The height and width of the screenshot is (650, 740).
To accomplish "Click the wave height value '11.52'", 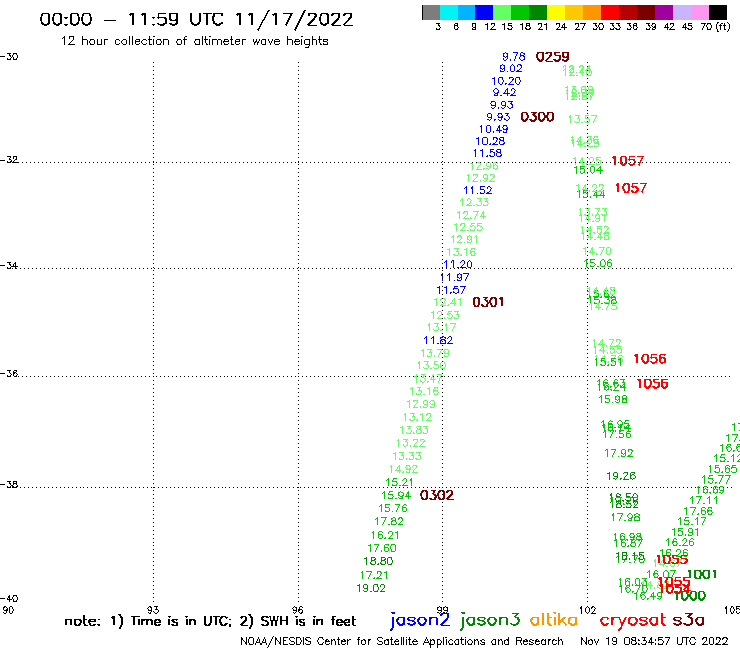I will click(x=478, y=190).
